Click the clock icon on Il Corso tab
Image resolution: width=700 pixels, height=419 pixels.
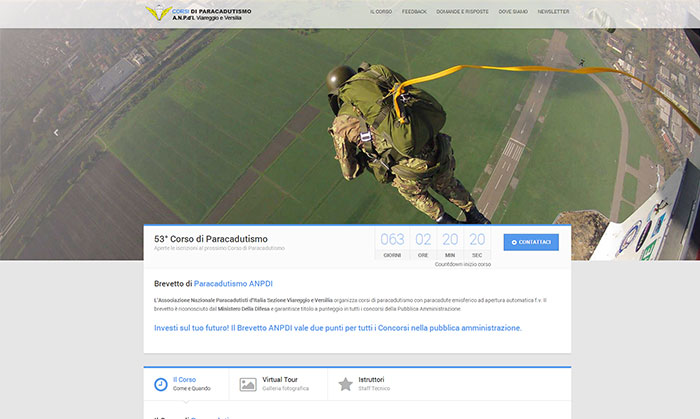point(161,384)
